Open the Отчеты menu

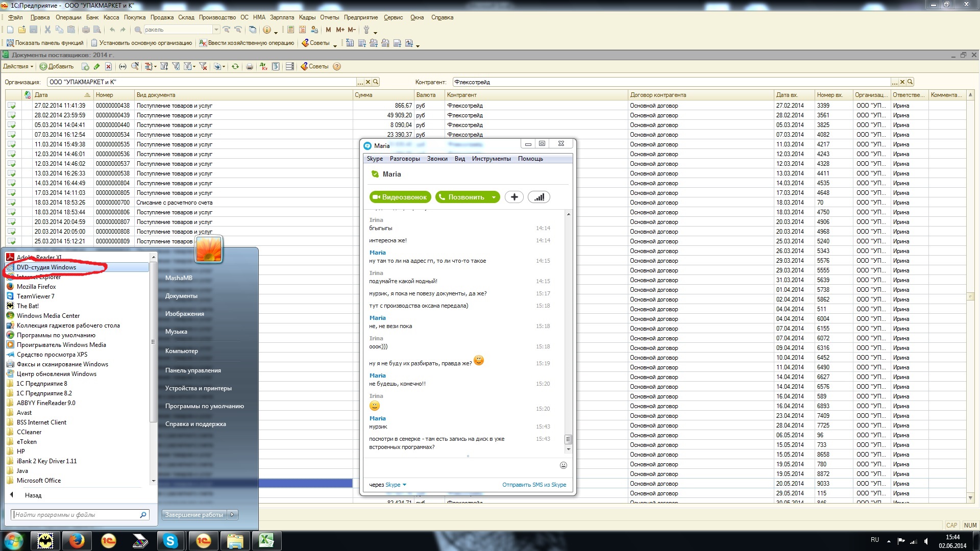[329, 17]
